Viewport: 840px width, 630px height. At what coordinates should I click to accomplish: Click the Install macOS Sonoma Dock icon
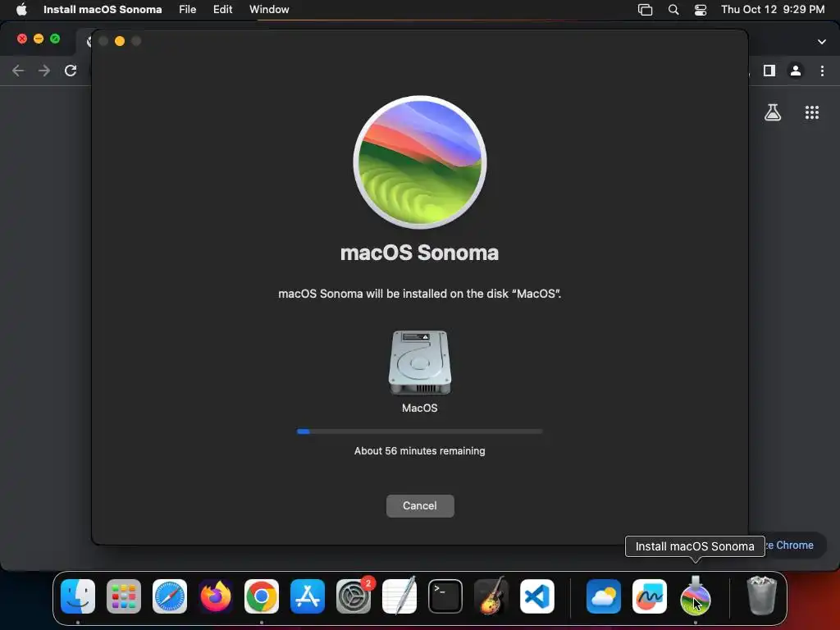click(x=696, y=596)
